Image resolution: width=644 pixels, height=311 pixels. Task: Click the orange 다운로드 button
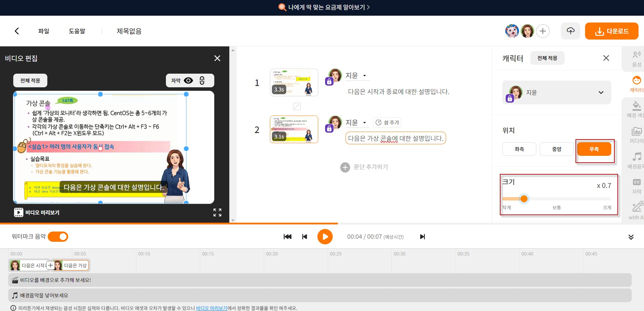point(612,31)
